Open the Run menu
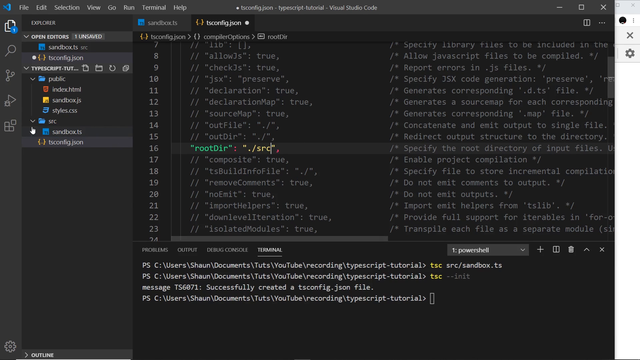 coord(129,7)
